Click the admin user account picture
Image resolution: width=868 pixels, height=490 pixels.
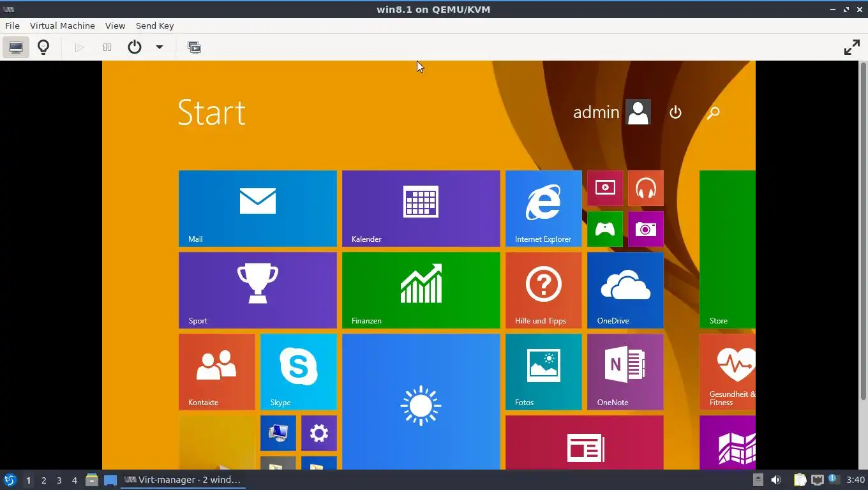(x=638, y=112)
